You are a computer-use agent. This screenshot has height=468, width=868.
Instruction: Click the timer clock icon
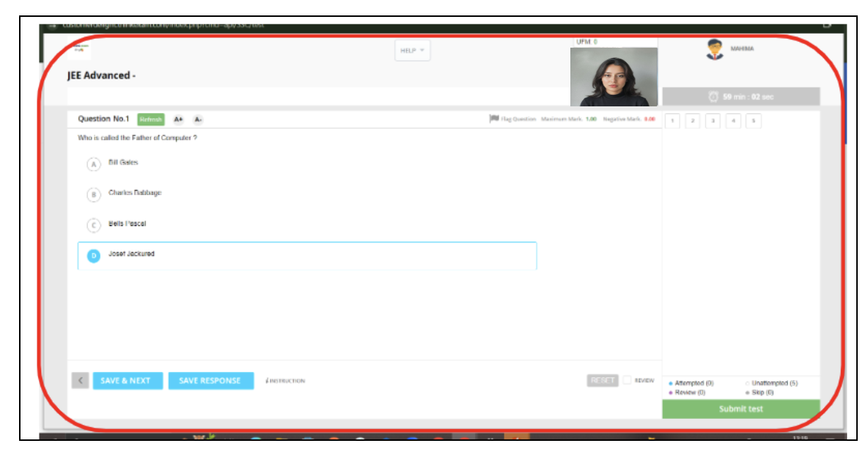[x=713, y=97]
